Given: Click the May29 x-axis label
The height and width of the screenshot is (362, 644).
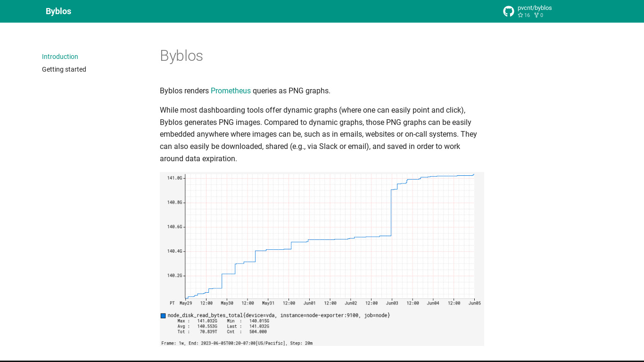Looking at the screenshot, I should [x=186, y=303].
